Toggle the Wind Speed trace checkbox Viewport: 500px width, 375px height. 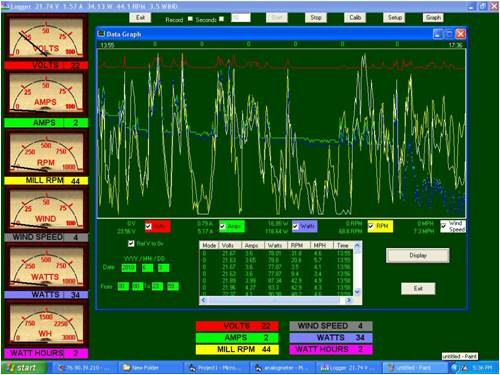point(443,226)
